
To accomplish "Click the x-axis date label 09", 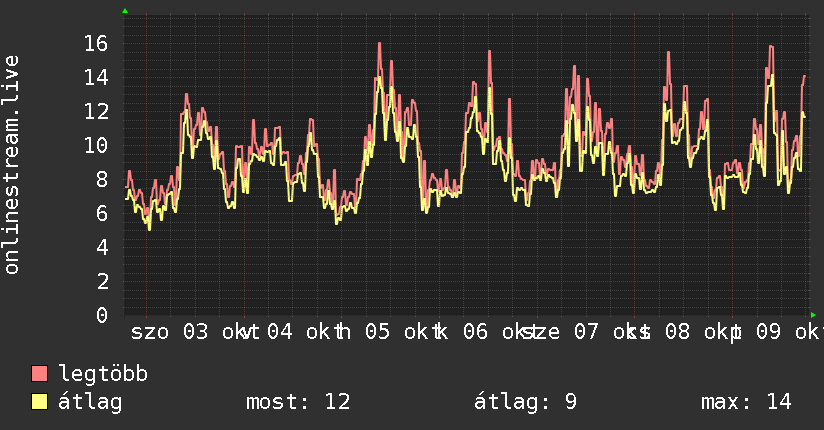I will 768,332.
